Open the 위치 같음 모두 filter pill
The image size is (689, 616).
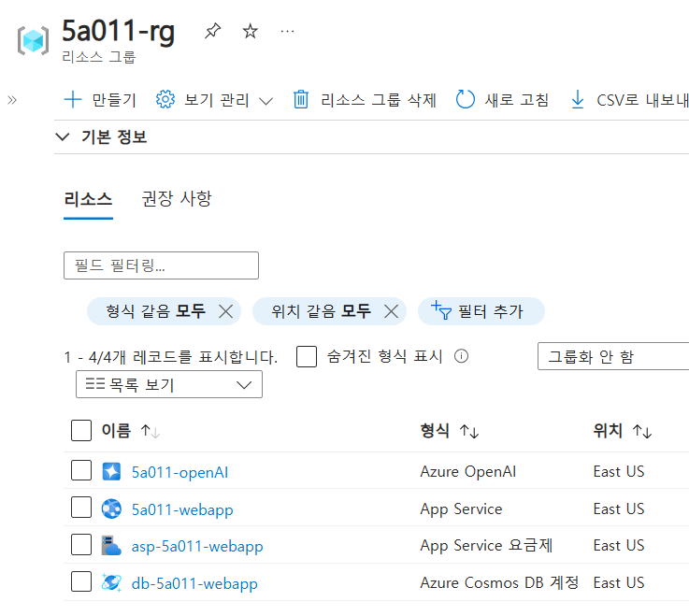coord(321,311)
